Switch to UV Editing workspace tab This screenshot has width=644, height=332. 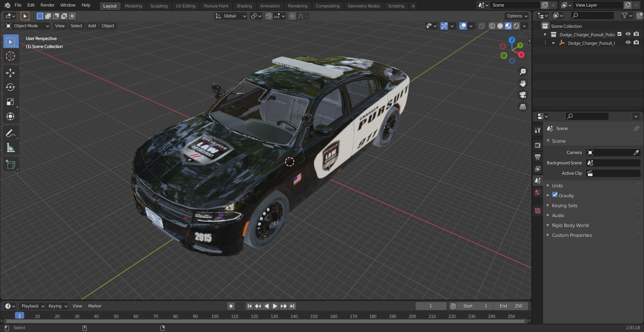(185, 6)
